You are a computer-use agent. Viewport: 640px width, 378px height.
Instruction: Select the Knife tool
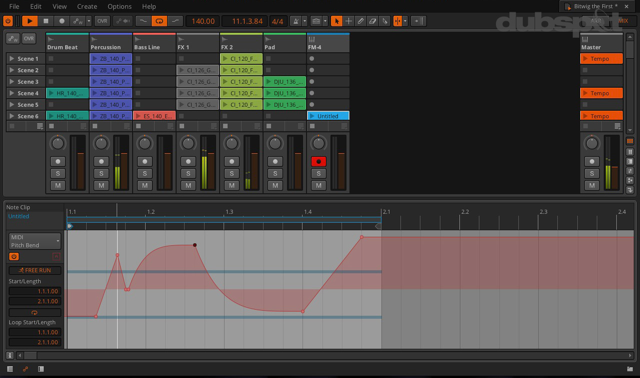click(384, 21)
